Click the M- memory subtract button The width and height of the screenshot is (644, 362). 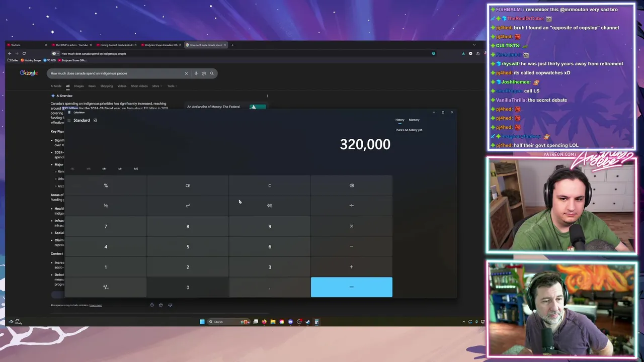[x=120, y=169]
